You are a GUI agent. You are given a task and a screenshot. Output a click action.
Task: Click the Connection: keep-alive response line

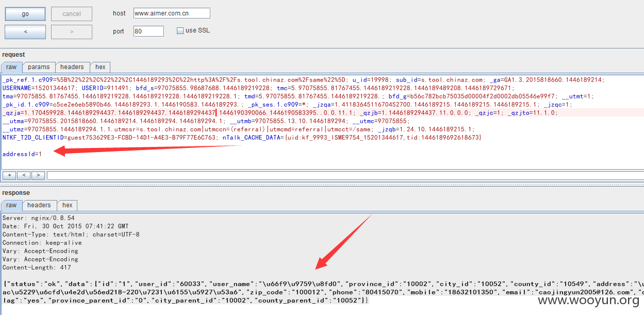[42, 243]
